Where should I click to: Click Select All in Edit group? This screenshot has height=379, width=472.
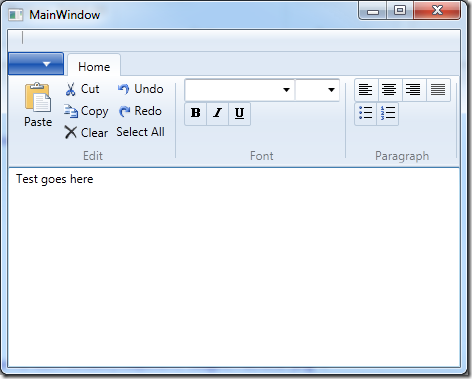point(140,132)
